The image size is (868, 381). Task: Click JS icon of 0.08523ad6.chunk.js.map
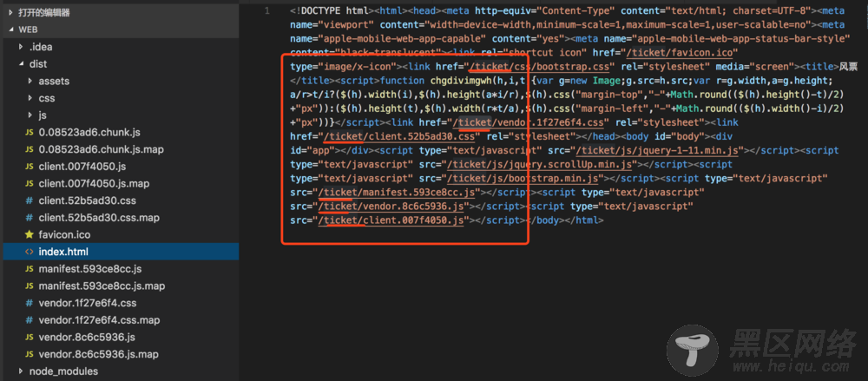click(29, 149)
